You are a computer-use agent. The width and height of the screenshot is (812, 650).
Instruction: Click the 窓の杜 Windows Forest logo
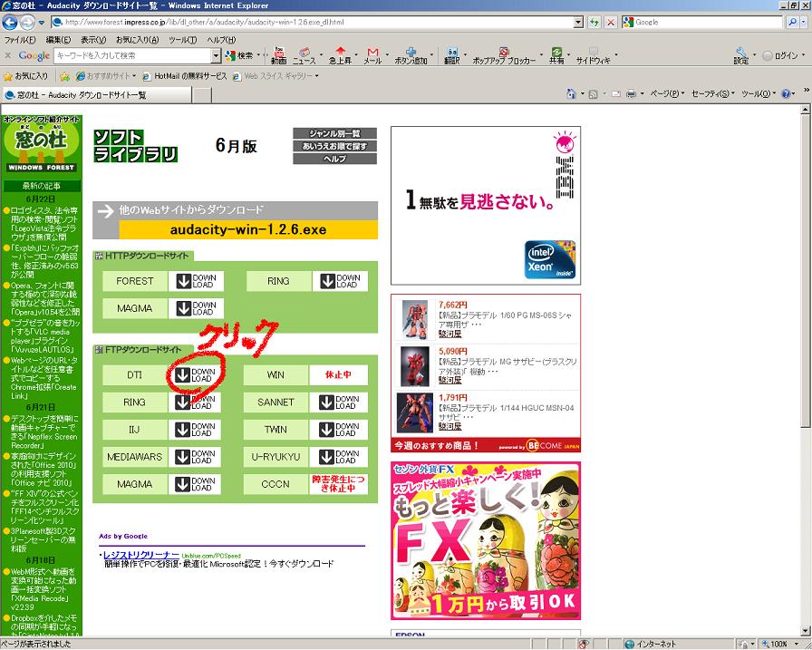[x=42, y=144]
